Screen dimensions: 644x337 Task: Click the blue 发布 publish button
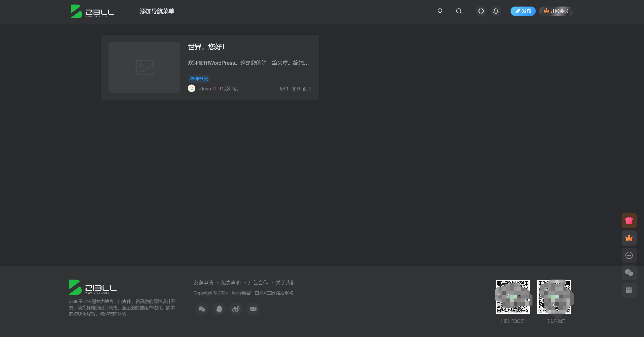click(523, 11)
